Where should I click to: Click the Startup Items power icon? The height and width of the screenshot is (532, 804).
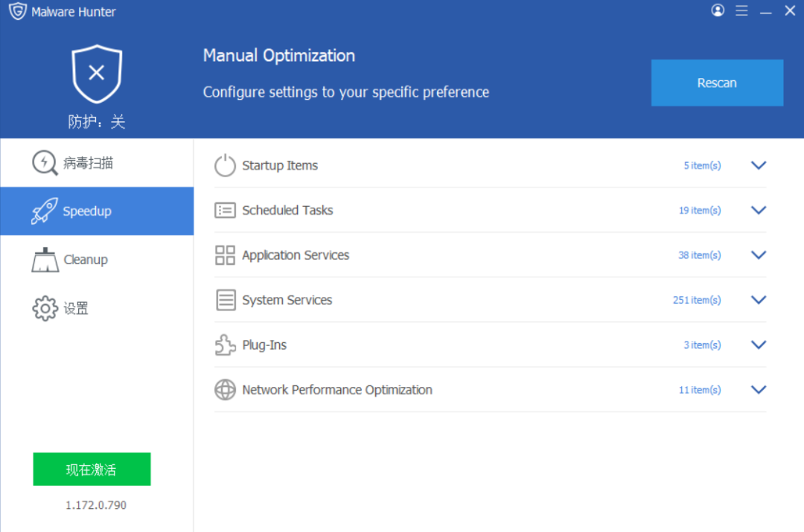tap(225, 165)
